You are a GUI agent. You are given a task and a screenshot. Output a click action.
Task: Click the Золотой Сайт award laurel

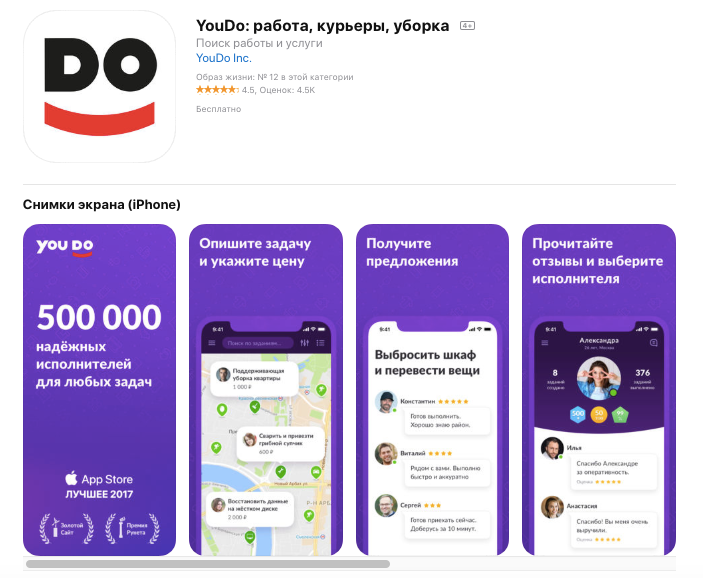tap(66, 529)
